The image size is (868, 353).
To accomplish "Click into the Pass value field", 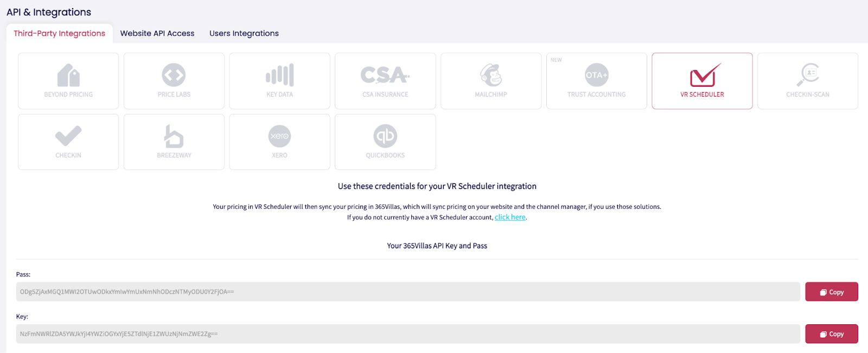I will tap(407, 292).
